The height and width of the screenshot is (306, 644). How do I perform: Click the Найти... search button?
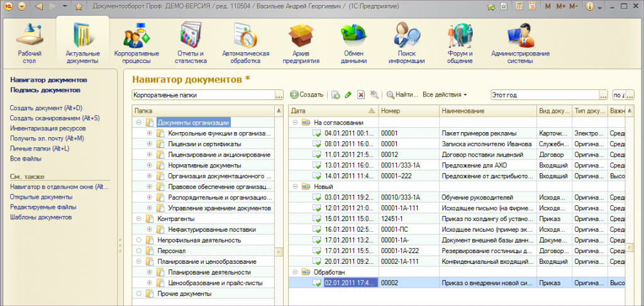(402, 94)
